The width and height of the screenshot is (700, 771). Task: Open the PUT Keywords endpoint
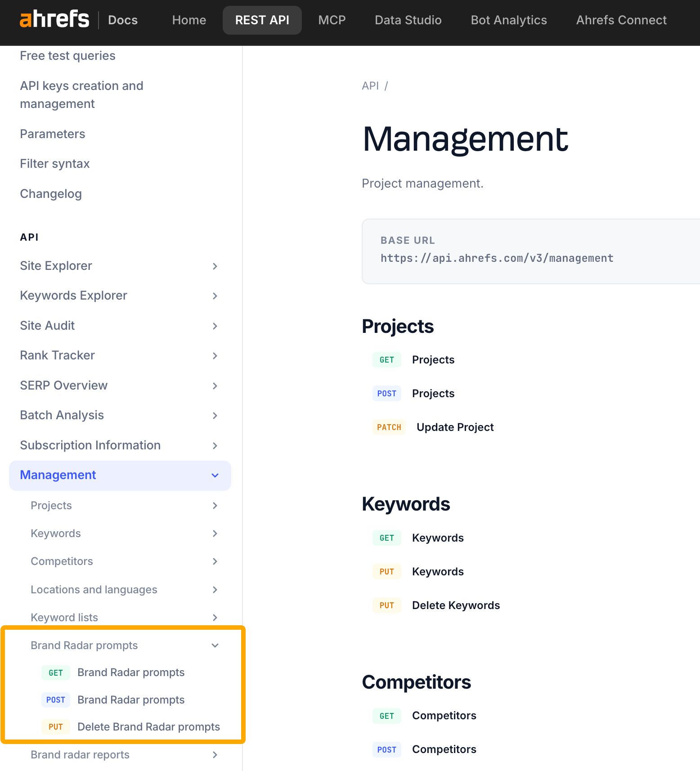point(418,572)
